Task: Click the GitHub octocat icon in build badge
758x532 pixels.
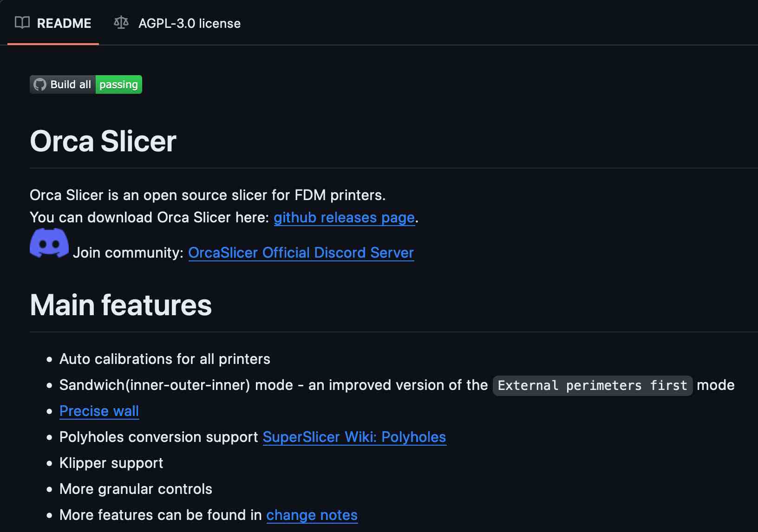Action: click(x=40, y=84)
